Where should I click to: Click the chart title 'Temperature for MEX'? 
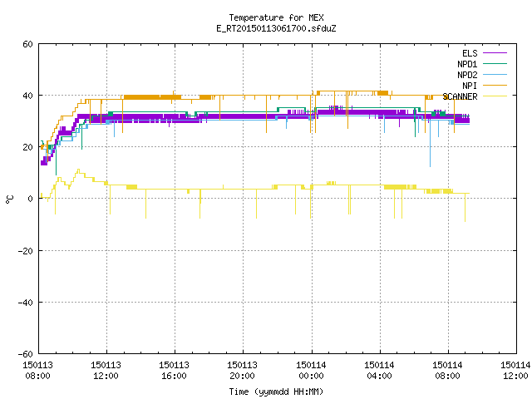click(x=276, y=17)
